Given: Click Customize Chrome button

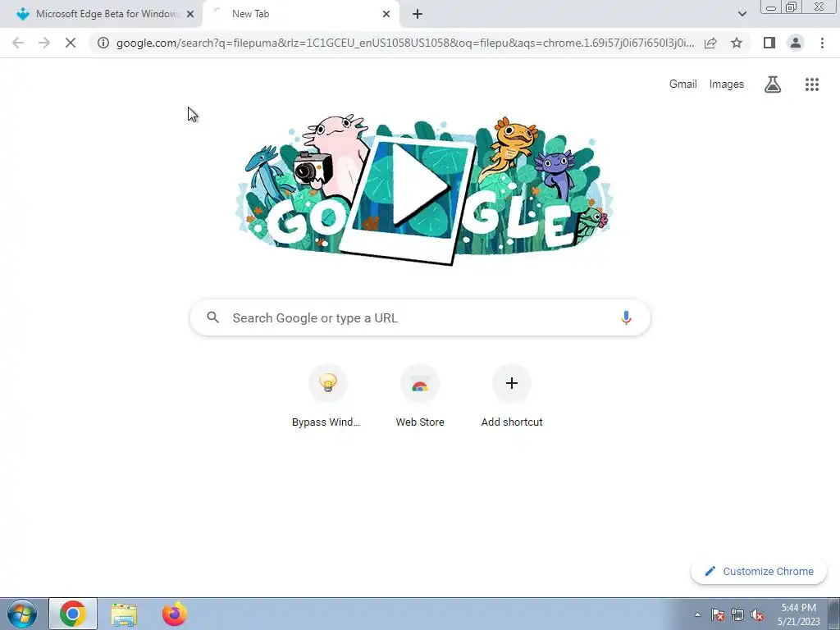Looking at the screenshot, I should coord(759,571).
